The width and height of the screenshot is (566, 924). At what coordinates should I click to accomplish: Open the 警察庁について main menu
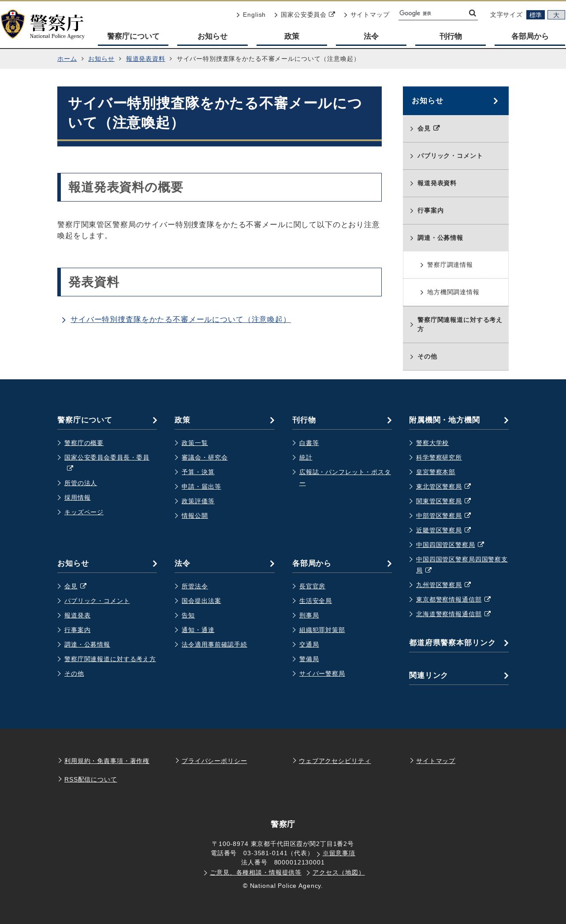coord(133,36)
